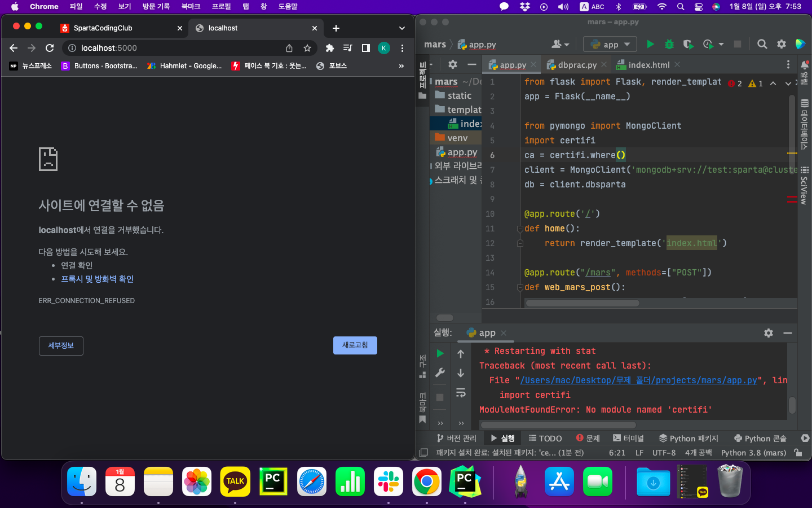Screen dimensions: 812x508
Task: Open PyCharm settings gear in top toolbar
Action: pyautogui.click(x=782, y=44)
